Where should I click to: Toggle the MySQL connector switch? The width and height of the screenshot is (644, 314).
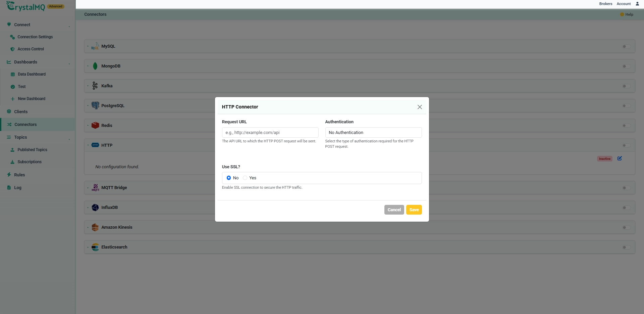click(626, 46)
